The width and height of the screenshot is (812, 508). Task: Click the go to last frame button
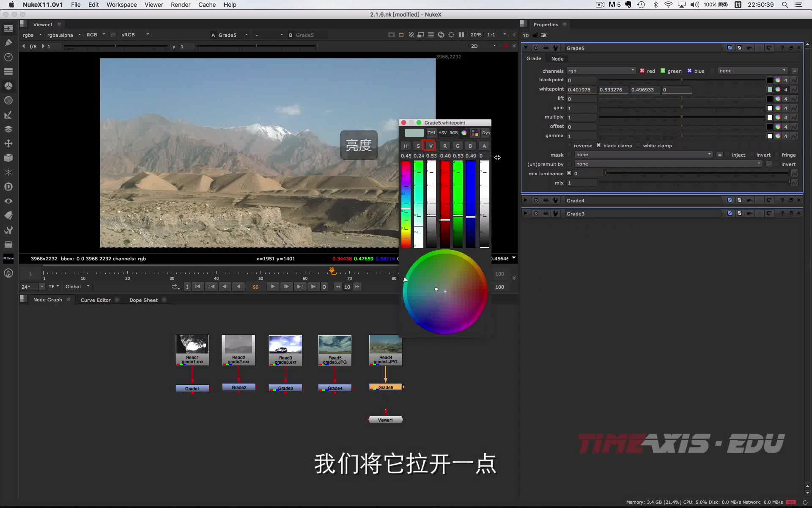pyautogui.click(x=313, y=287)
